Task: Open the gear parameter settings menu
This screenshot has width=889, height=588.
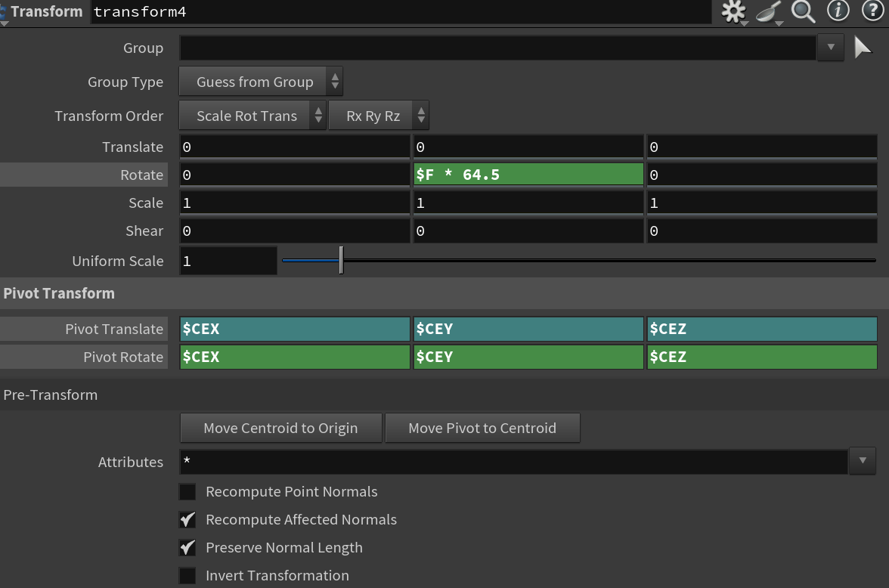Action: coord(733,11)
